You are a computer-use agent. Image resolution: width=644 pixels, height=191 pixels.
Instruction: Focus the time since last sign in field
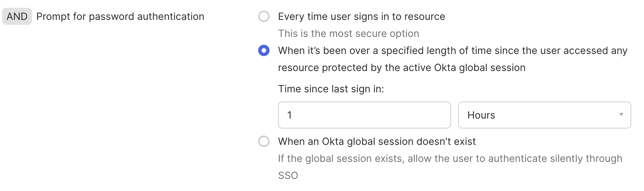364,115
